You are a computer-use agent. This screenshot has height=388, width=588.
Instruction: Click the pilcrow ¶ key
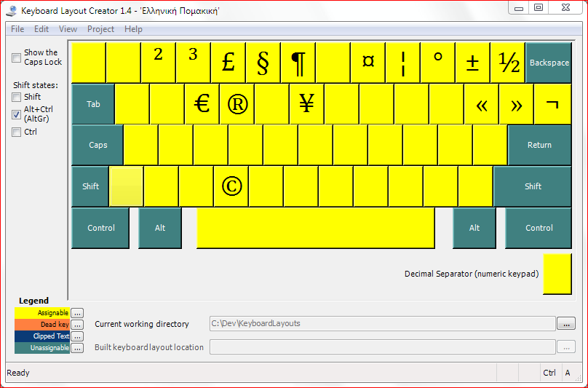click(298, 63)
